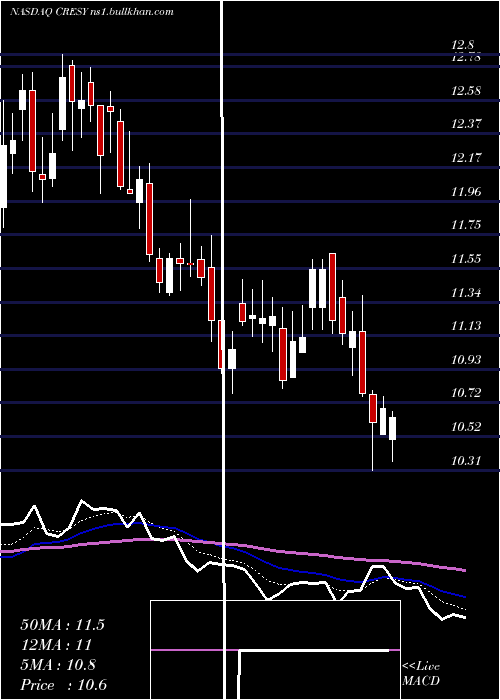Viewport: 500px width, 700px height.
Task: Click the 5MA : 10.8 readout
Action: pyautogui.click(x=58, y=665)
